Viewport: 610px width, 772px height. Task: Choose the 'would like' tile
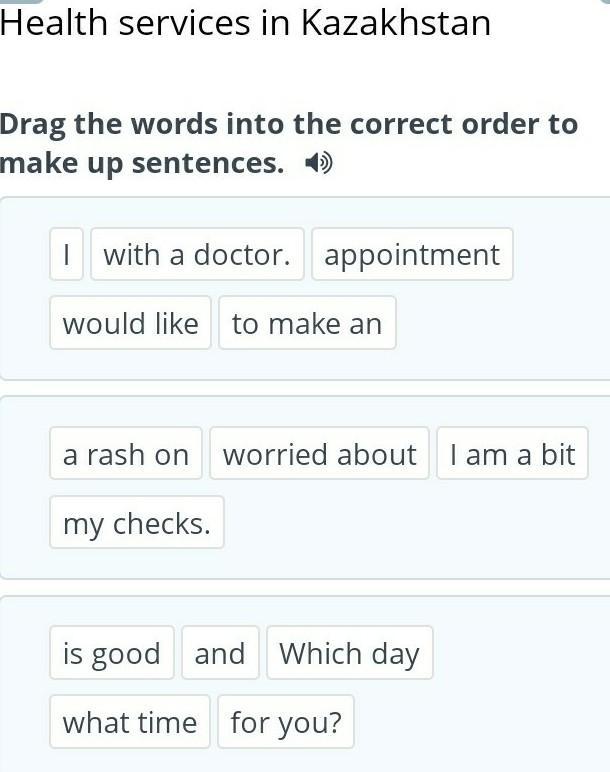tap(130, 323)
